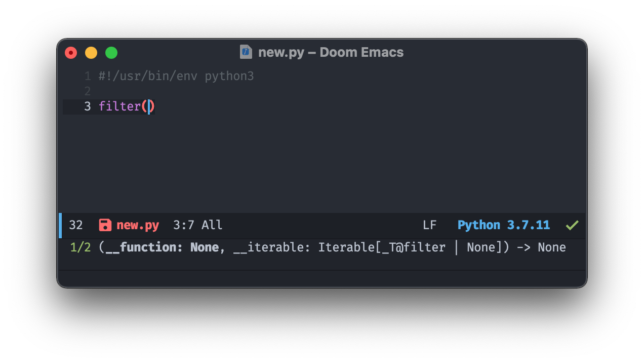Click the closing parenthesis after filter
The height and width of the screenshot is (363, 644).
tap(152, 106)
